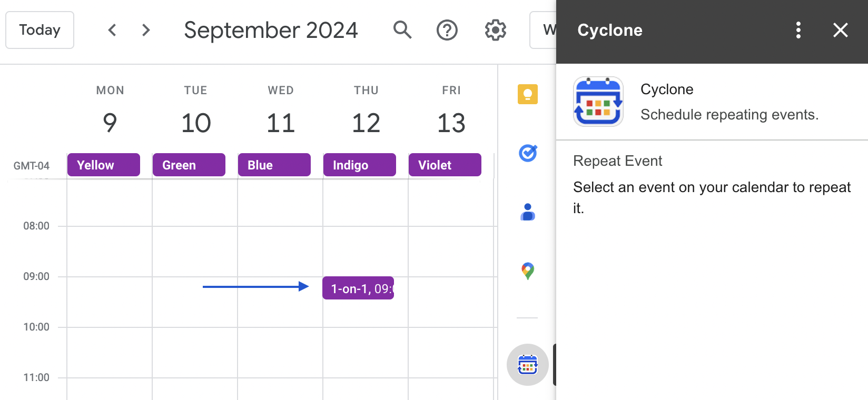Open the search magnifier icon
The width and height of the screenshot is (868, 400).
[x=402, y=30]
